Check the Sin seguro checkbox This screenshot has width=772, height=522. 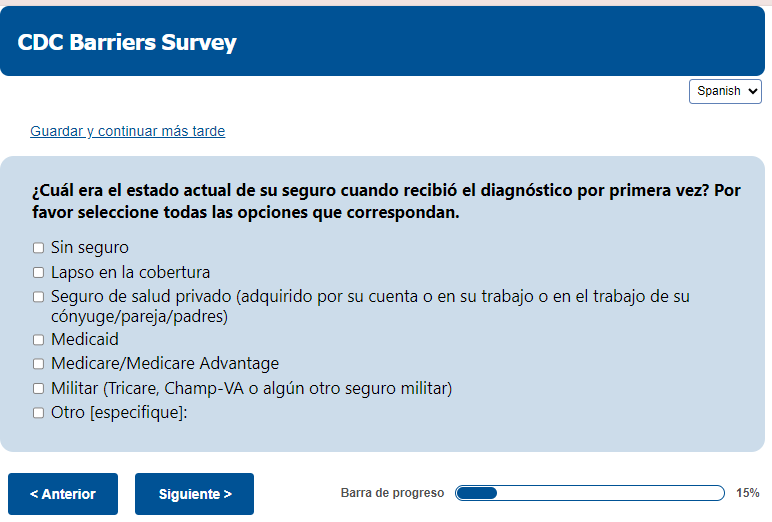[38, 248]
